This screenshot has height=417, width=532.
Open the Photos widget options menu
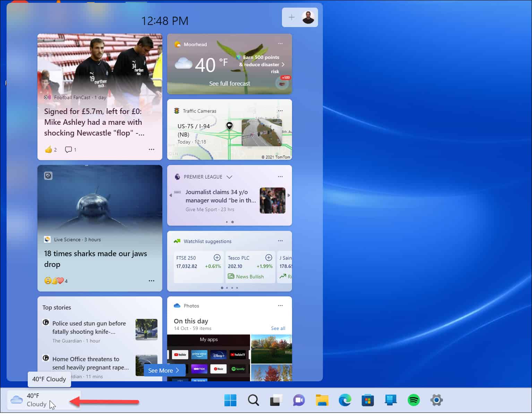tap(280, 305)
